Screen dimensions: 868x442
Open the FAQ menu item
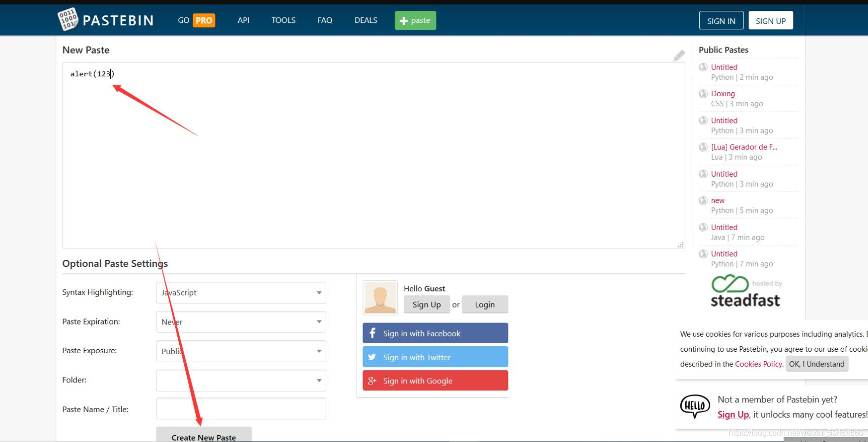[325, 20]
